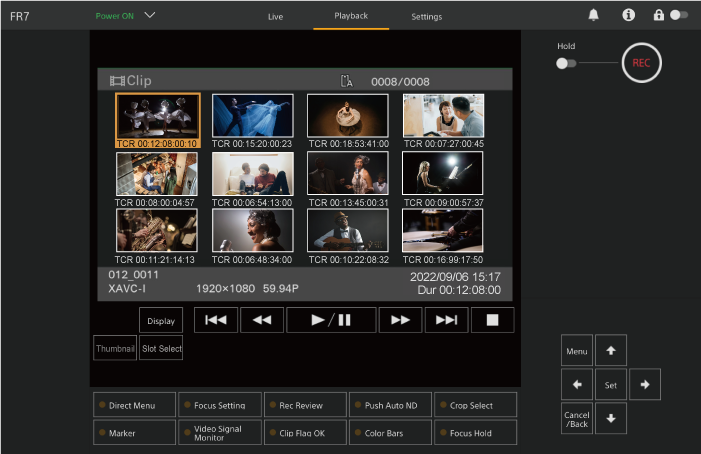
Task: Skip to next clip
Action: click(x=446, y=320)
